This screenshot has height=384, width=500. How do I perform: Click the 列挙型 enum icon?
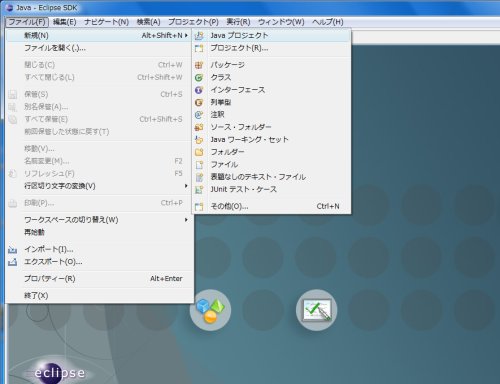pos(199,102)
